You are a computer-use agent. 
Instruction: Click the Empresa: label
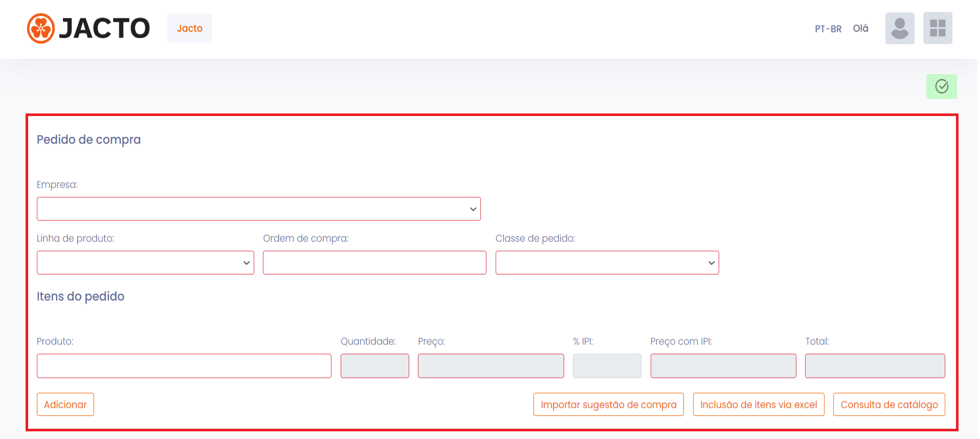click(x=57, y=184)
